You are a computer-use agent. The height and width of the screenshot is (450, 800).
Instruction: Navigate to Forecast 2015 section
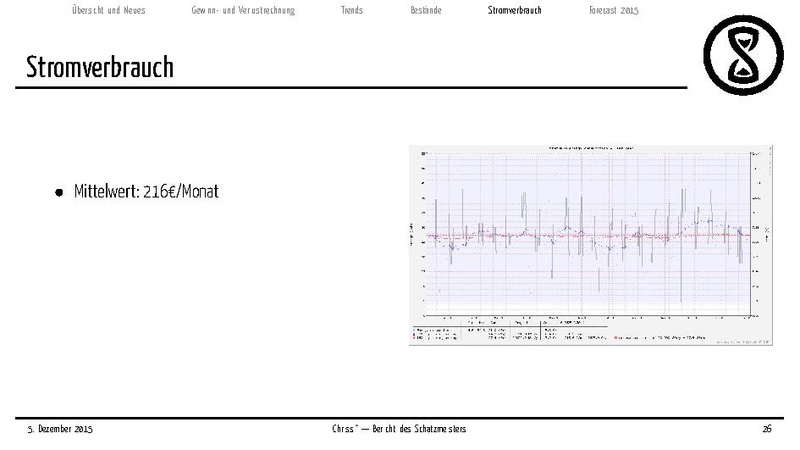pyautogui.click(x=614, y=11)
